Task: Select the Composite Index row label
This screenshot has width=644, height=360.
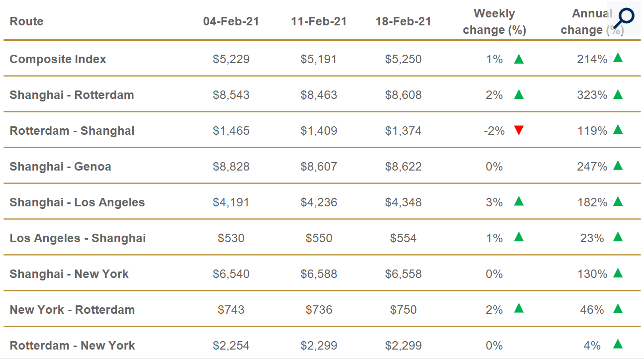Action: point(58,59)
